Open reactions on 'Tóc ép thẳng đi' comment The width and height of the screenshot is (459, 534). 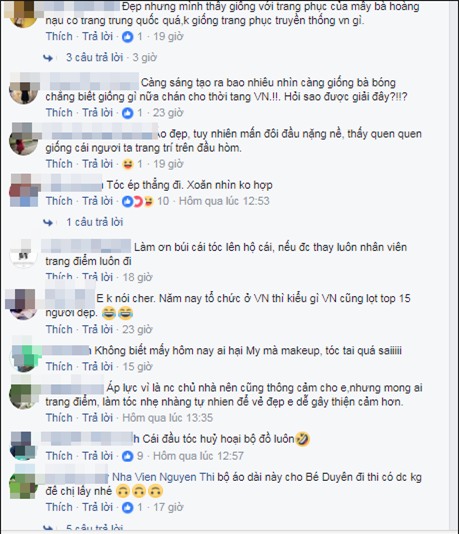coord(138,201)
